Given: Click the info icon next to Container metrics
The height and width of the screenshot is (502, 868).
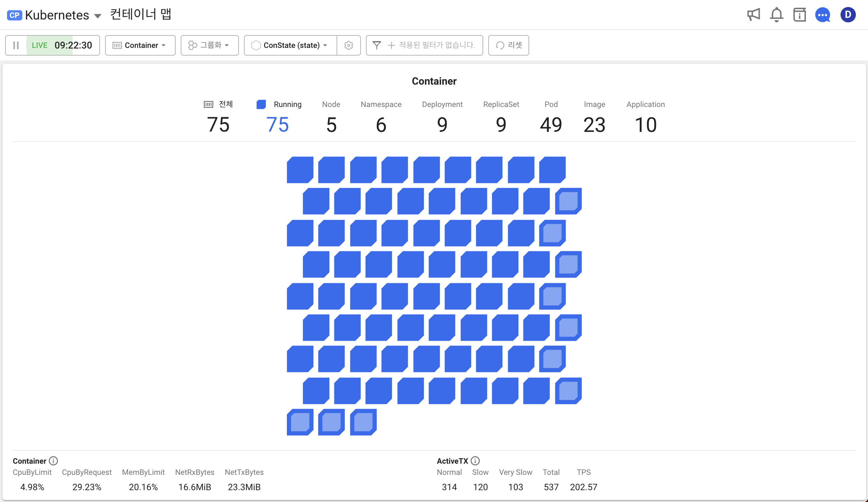Looking at the screenshot, I should 54,461.
